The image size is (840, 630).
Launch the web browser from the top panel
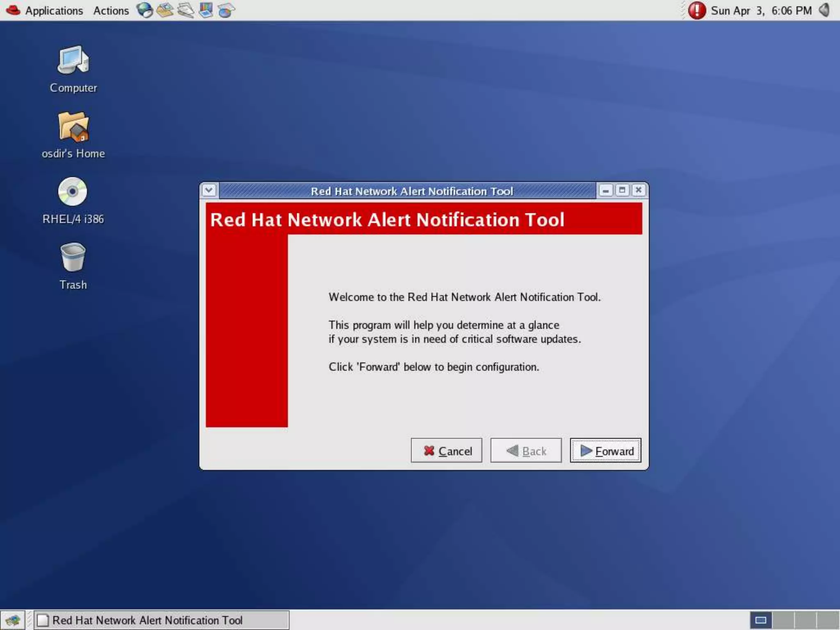[144, 10]
